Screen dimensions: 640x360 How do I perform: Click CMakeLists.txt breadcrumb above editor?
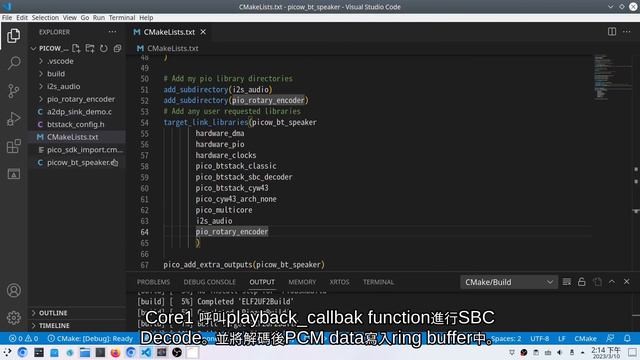[168, 48]
